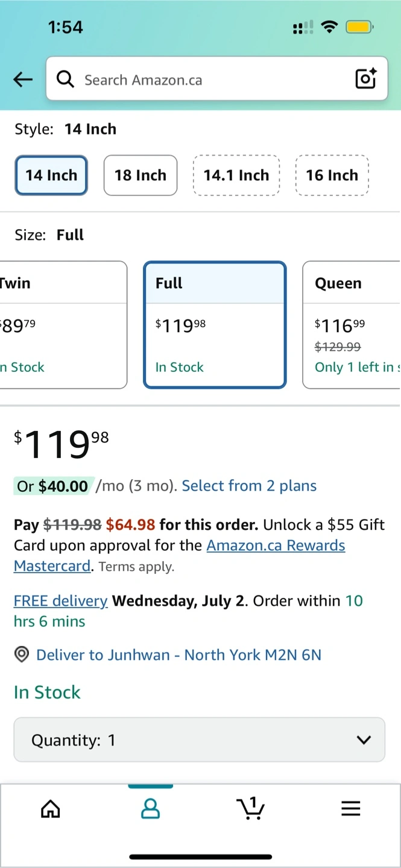
Task: Open Amazon.ca Rewards Mastercard link
Action: [x=180, y=556]
